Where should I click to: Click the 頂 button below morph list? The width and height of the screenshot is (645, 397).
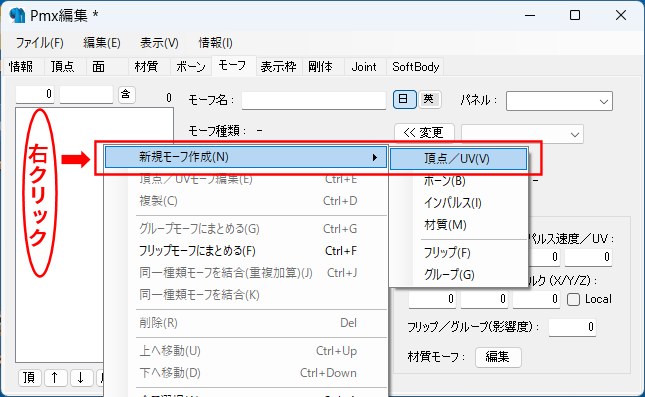(29, 378)
